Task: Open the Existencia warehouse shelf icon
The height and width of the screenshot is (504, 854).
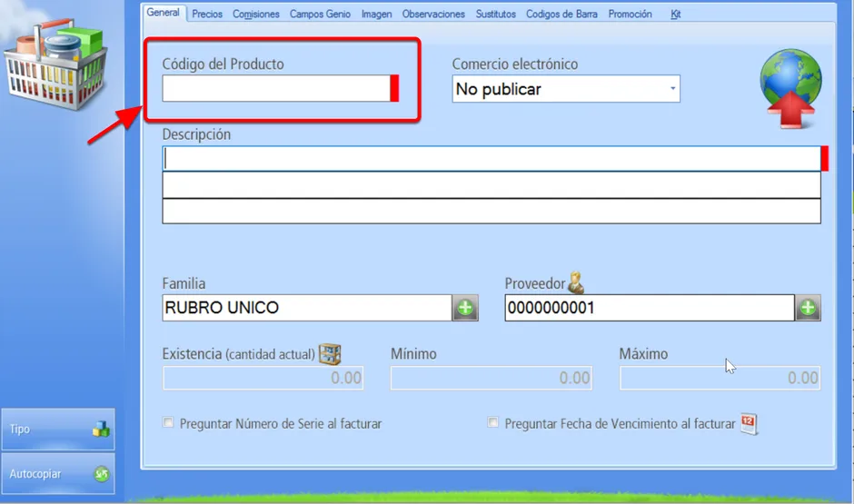Action: coord(330,354)
